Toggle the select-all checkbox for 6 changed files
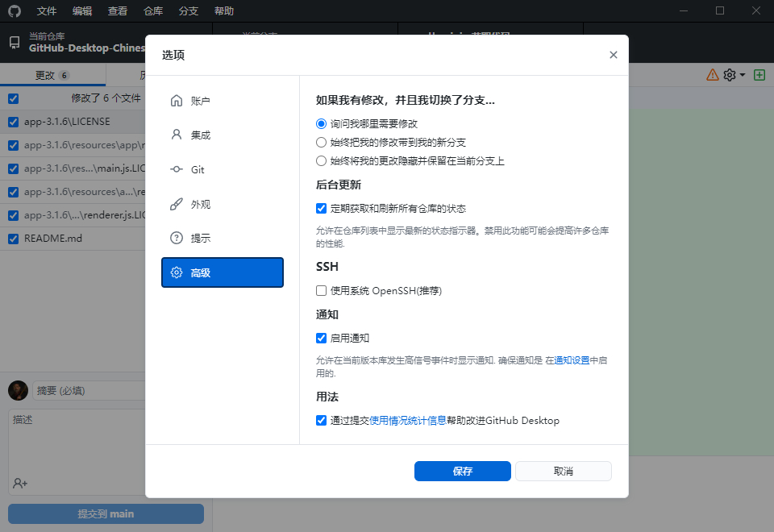 [x=14, y=98]
